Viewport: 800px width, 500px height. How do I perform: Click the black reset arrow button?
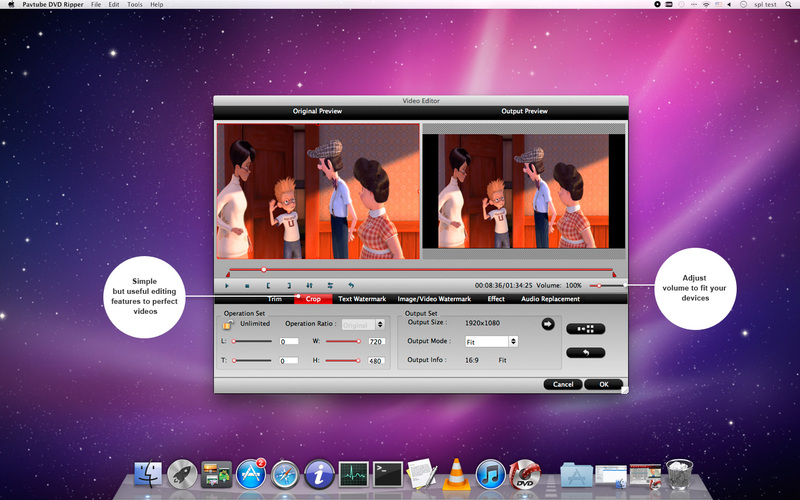(x=586, y=353)
